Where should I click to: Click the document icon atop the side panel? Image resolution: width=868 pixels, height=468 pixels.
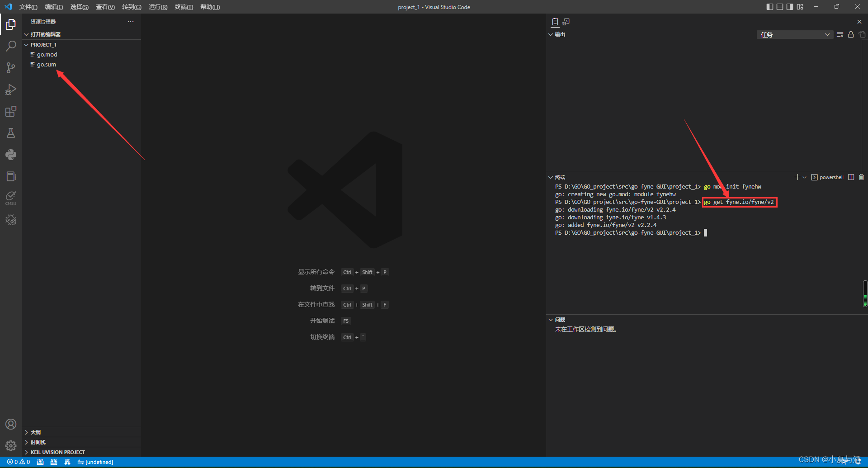point(555,22)
